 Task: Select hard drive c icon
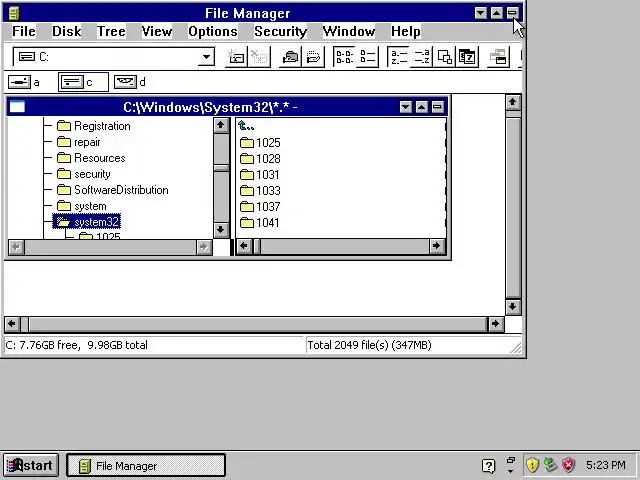(x=72, y=82)
